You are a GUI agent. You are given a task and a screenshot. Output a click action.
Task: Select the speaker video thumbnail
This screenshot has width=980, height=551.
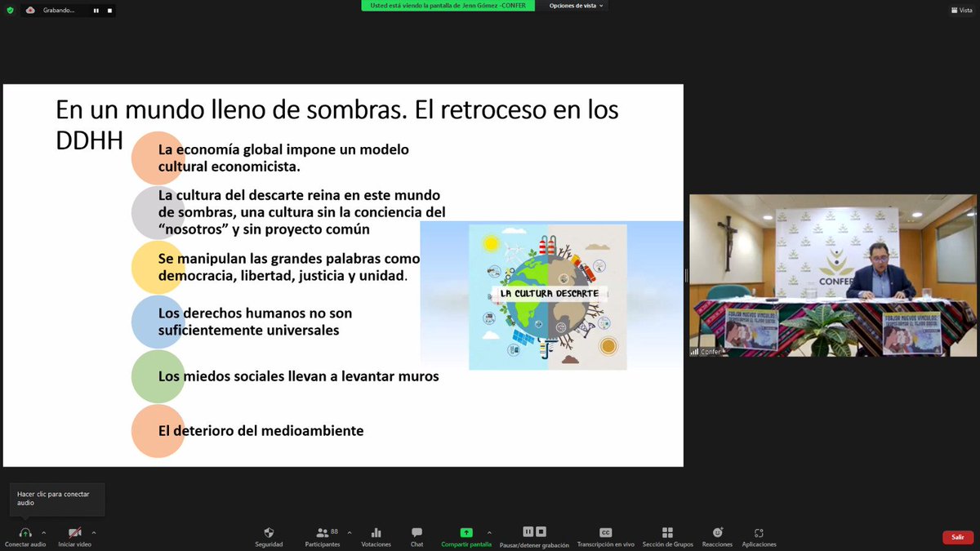coord(832,275)
